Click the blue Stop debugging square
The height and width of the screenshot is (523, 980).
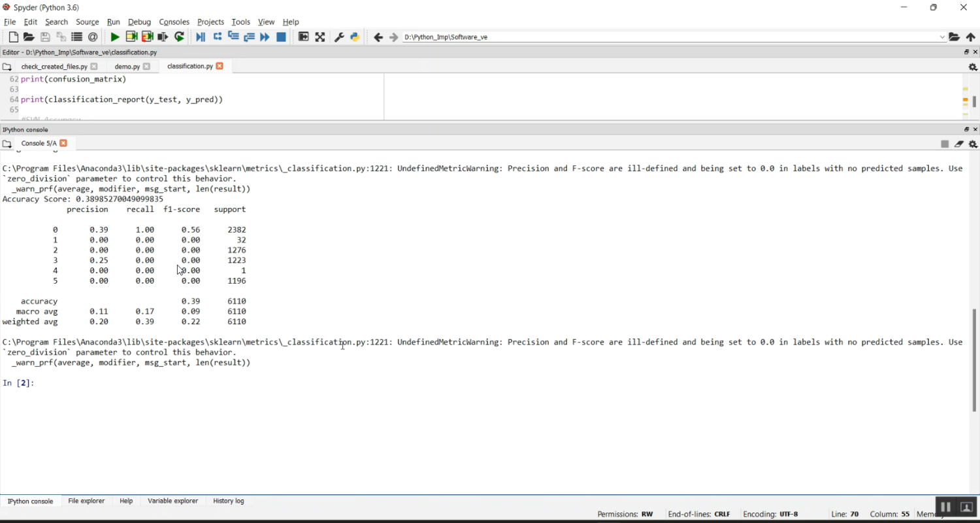point(282,37)
